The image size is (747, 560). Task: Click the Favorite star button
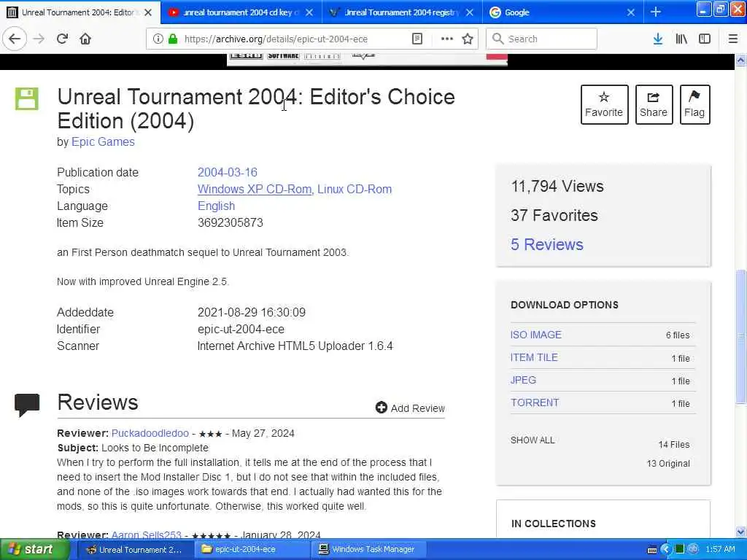coord(604,104)
